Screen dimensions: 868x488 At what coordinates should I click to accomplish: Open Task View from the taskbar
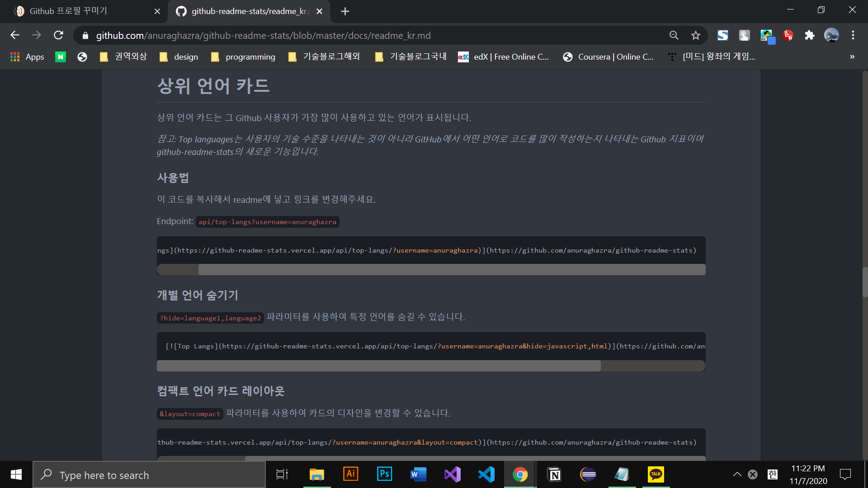click(282, 474)
